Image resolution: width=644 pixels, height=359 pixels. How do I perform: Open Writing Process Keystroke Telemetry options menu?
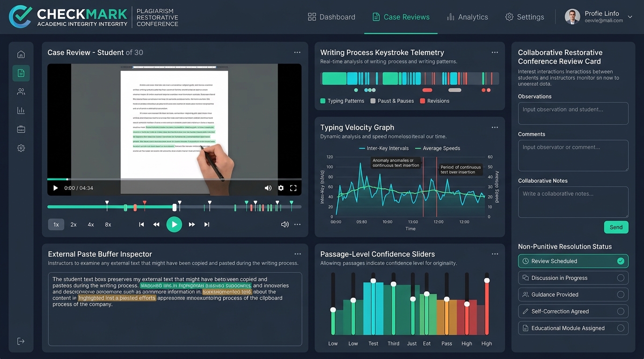coord(495,52)
